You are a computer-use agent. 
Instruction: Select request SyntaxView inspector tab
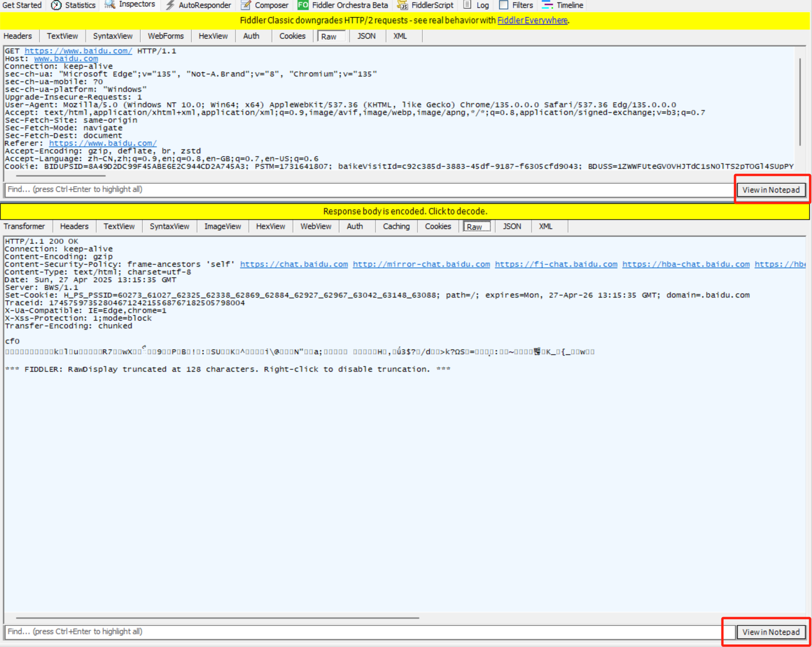pyautogui.click(x=112, y=36)
